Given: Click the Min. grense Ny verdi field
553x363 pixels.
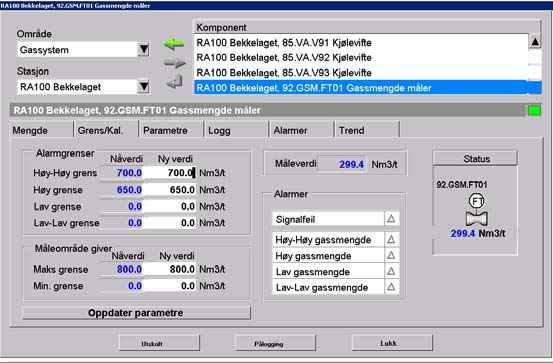Looking at the screenshot, I should pyautogui.click(x=170, y=286).
